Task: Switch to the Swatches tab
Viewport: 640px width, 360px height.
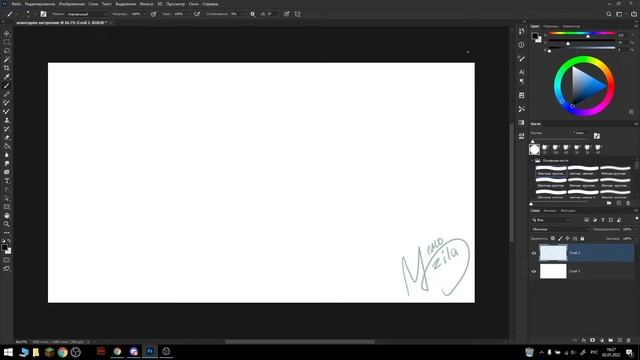Action: 551,26
